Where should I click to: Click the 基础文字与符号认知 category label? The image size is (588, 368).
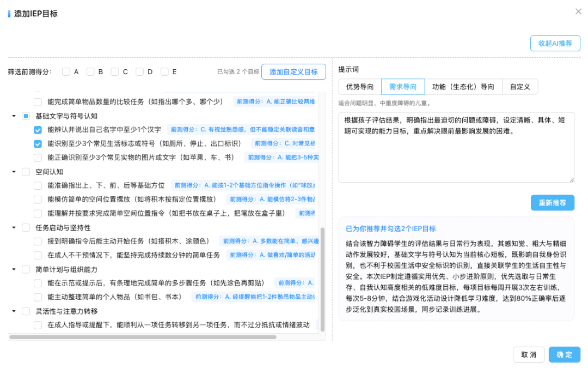tap(66, 116)
